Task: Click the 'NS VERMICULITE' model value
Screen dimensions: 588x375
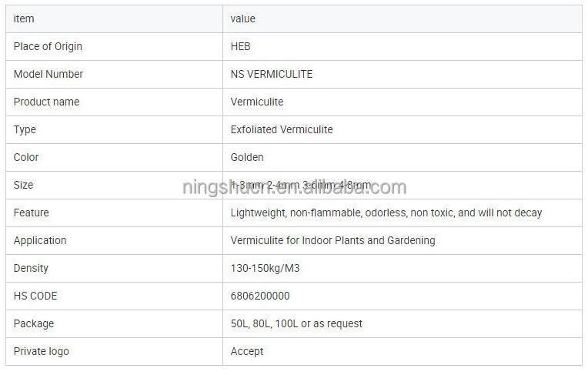Action: point(271,74)
